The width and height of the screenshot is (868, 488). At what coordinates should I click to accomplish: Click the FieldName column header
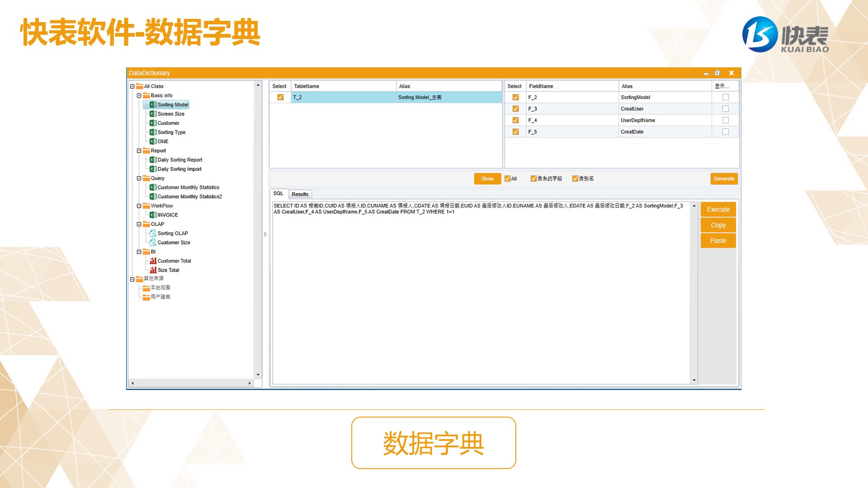click(x=572, y=86)
